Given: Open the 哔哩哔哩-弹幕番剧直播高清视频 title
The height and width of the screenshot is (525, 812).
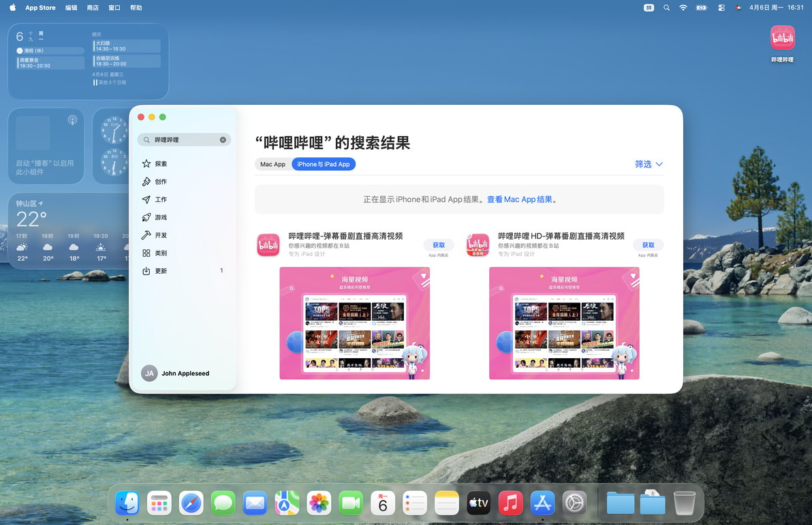Looking at the screenshot, I should click(x=345, y=236).
